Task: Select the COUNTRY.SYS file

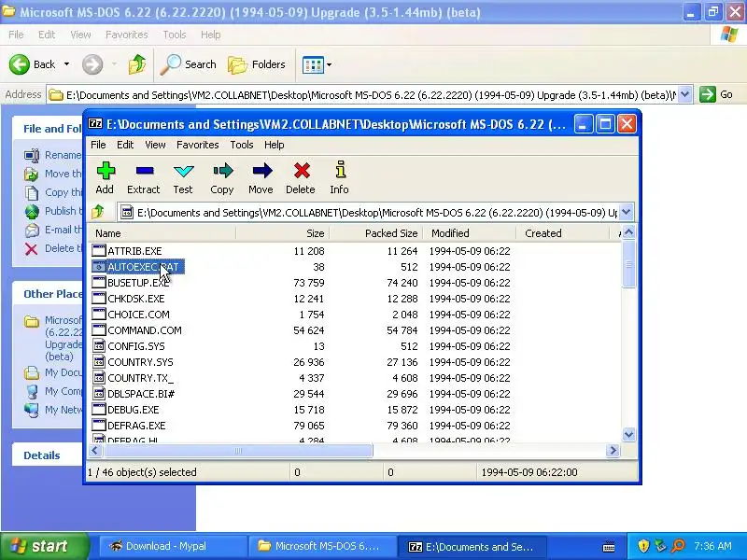Action: pyautogui.click(x=141, y=362)
